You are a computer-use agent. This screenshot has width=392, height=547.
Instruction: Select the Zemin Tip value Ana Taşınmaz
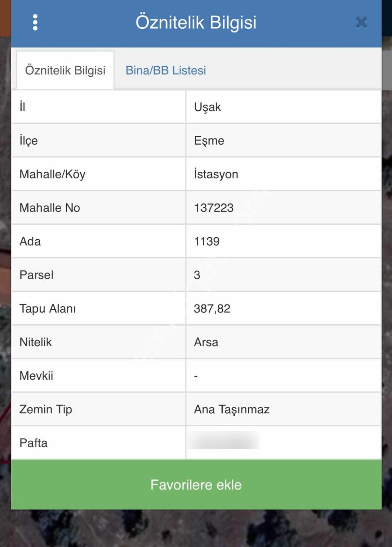[232, 409]
